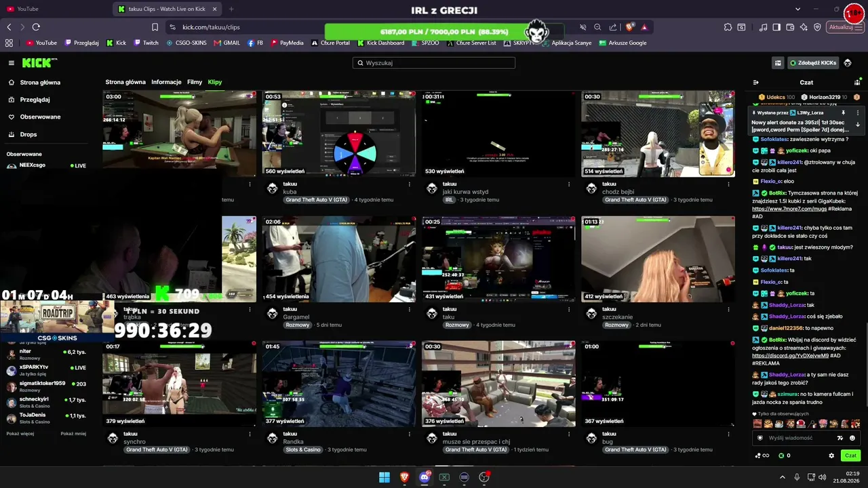This screenshot has width=868, height=488.
Task: Open the user avatar menu in the Kick header
Action: coord(848,63)
